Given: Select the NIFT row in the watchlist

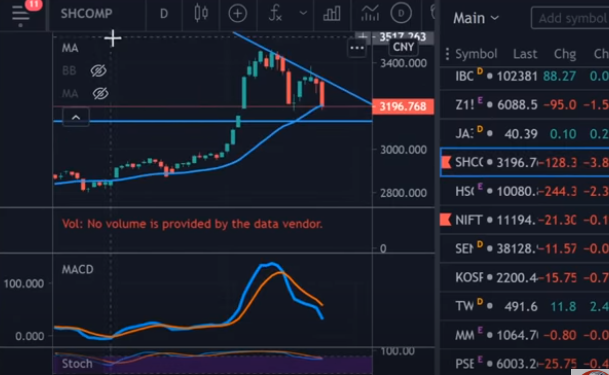Looking at the screenshot, I should [524, 220].
